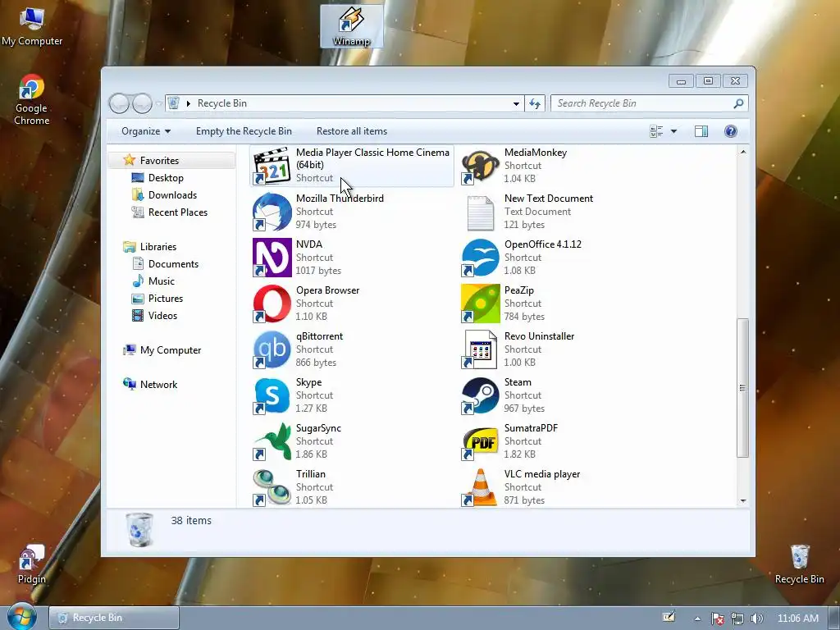The width and height of the screenshot is (840, 630).
Task: Select the VLC media player cone icon
Action: tap(480, 487)
